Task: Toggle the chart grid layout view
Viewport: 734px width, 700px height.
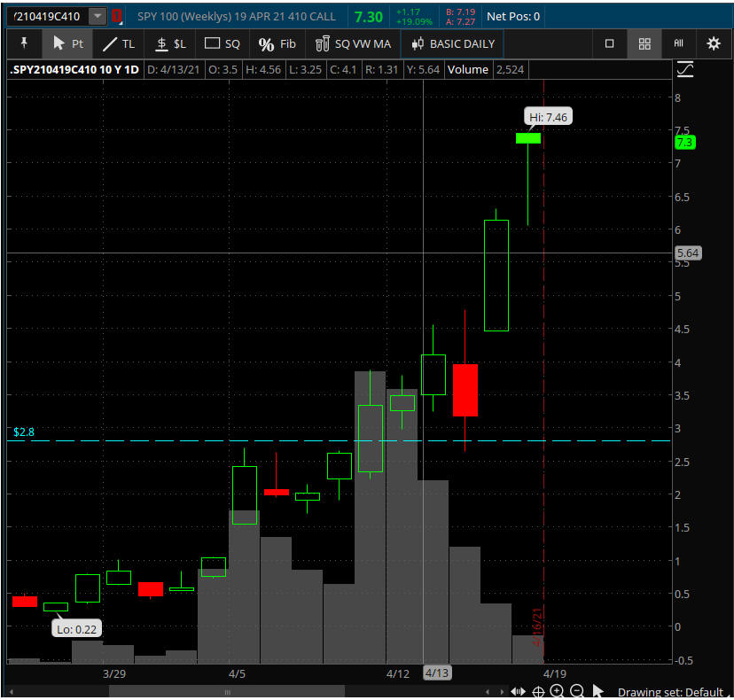Action: [x=644, y=43]
